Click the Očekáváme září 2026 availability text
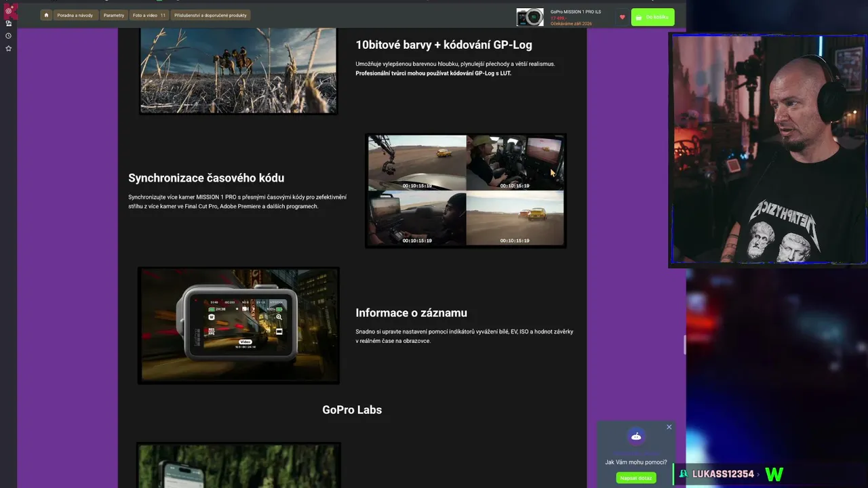 (571, 24)
